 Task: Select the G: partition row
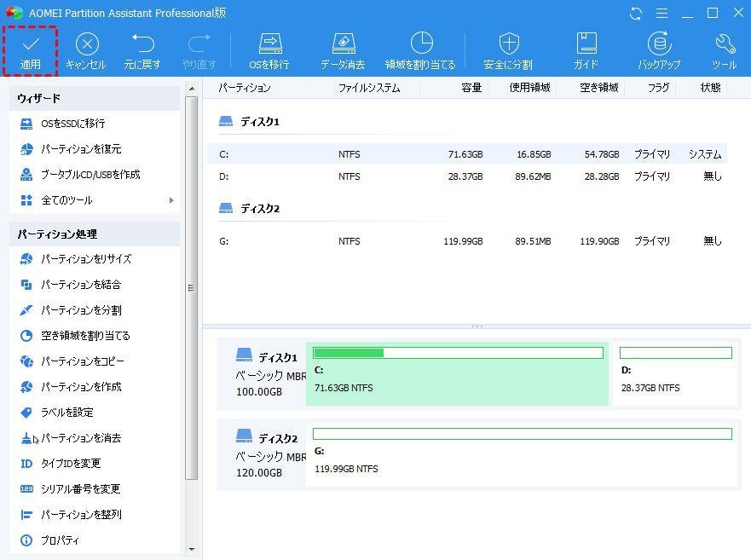tap(467, 241)
